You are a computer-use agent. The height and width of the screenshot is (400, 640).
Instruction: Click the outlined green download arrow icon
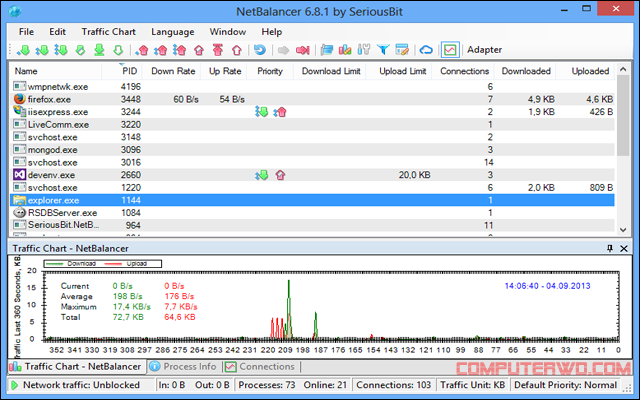click(118, 50)
